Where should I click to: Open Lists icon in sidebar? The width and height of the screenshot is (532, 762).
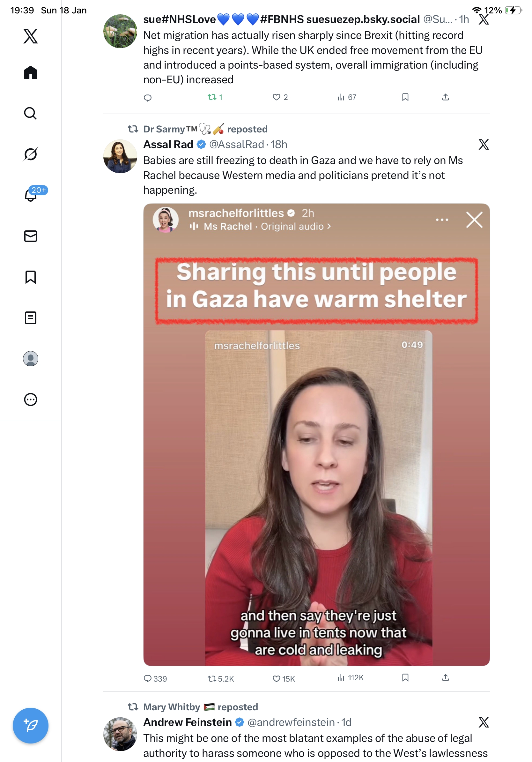tap(31, 317)
